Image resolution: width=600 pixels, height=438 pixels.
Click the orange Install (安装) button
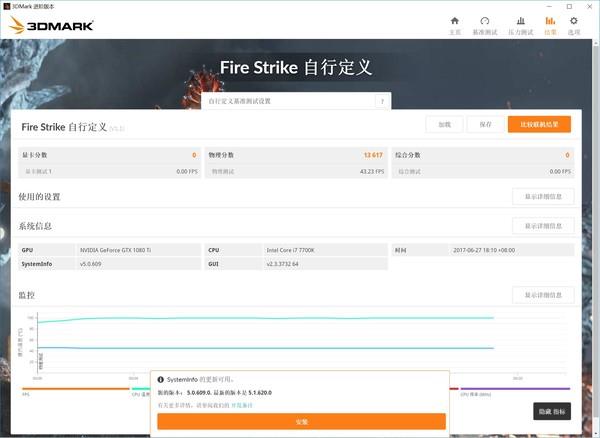(x=302, y=422)
